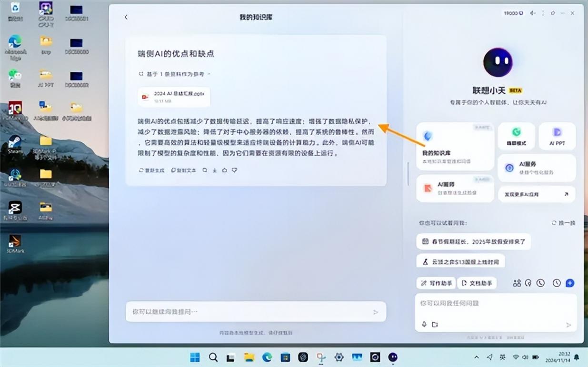The image size is (588, 367).
Task: Open the AI PPT tile
Action: (557, 136)
